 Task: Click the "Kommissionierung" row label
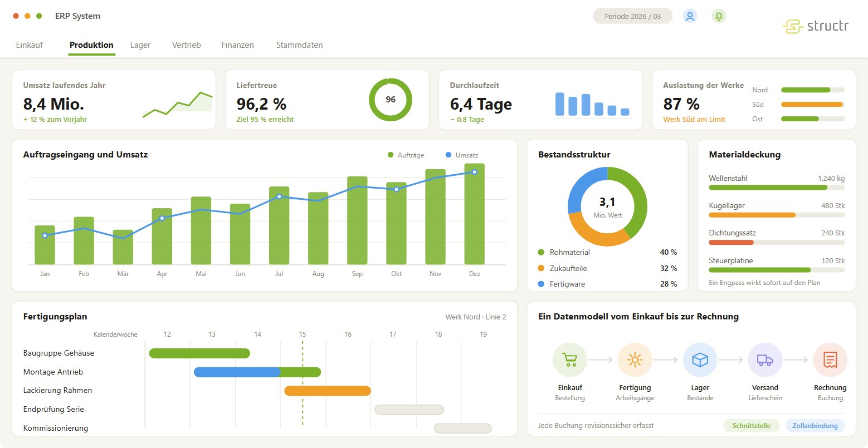coord(56,428)
